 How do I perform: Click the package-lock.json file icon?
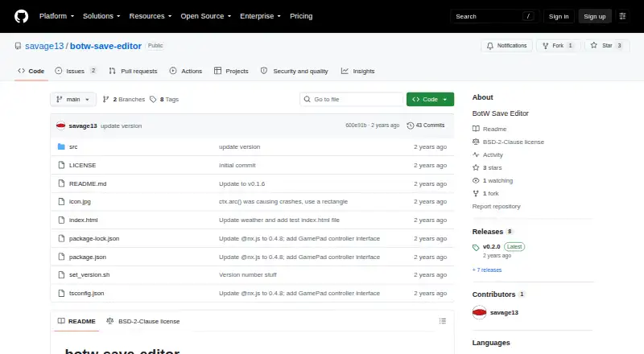[61, 239]
